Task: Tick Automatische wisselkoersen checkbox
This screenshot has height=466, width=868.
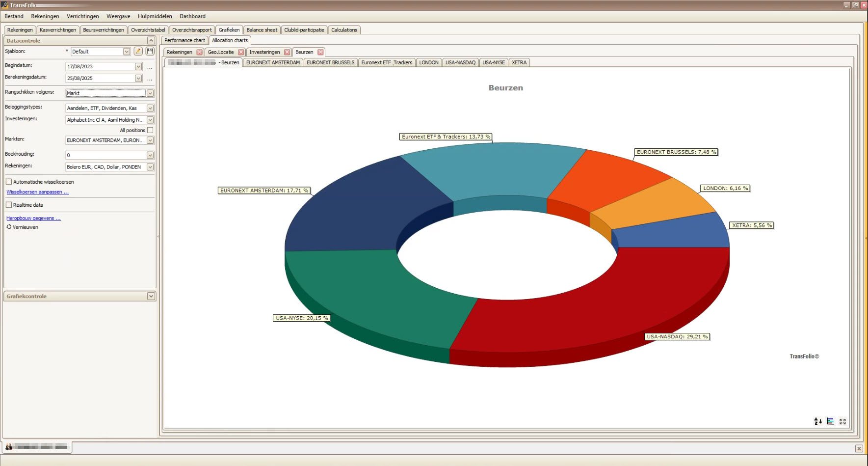Action: tap(9, 182)
